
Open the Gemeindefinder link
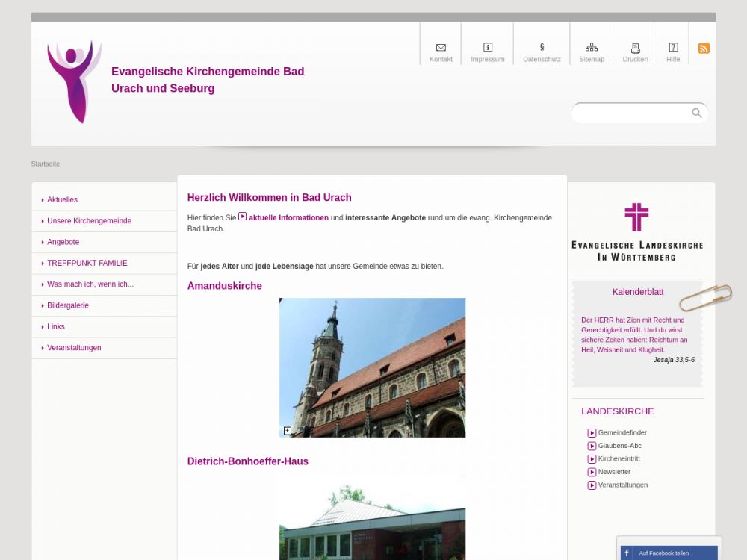(x=622, y=433)
